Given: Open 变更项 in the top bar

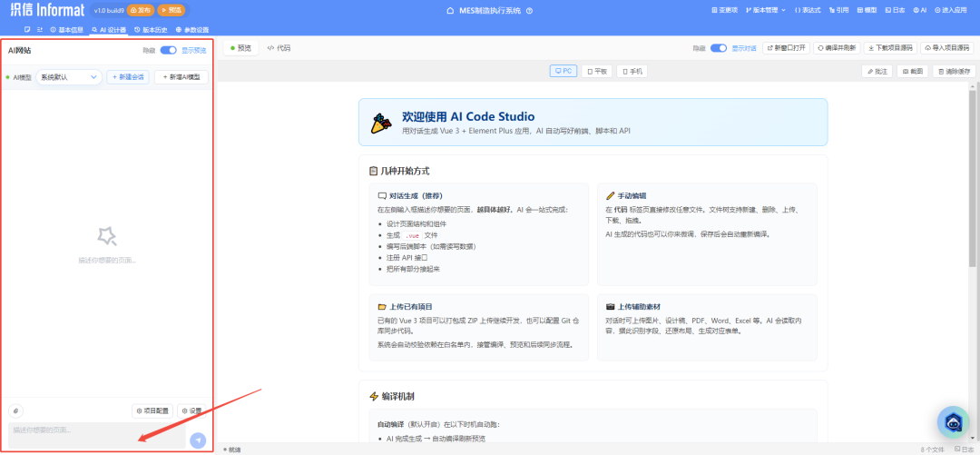Looking at the screenshot, I should click(725, 10).
